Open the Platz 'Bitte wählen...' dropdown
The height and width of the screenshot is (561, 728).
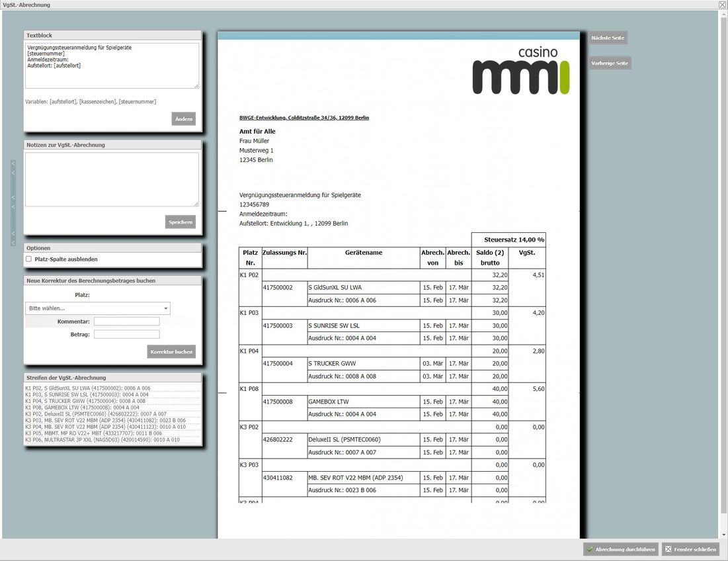97,308
